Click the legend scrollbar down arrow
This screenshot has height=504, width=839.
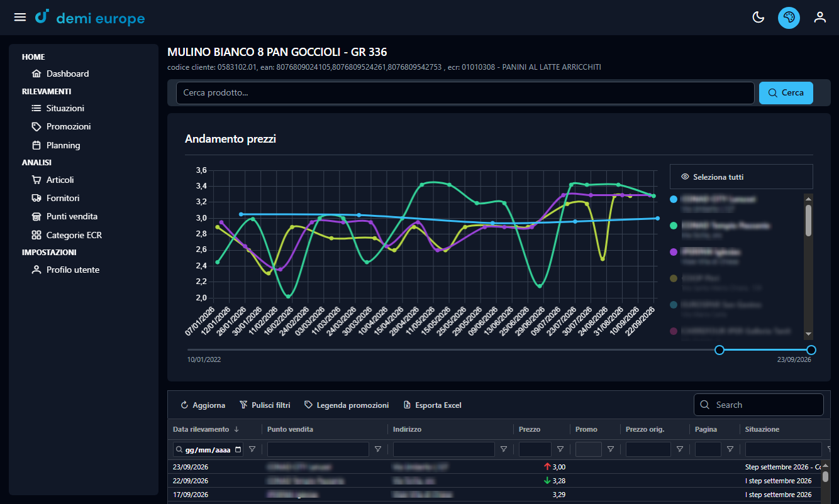point(809,334)
